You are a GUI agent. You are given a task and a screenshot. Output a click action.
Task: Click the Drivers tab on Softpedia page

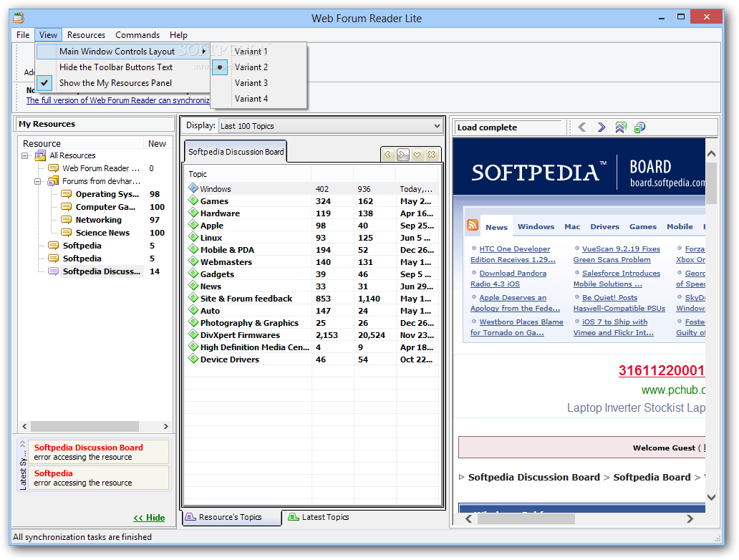pyautogui.click(x=604, y=227)
